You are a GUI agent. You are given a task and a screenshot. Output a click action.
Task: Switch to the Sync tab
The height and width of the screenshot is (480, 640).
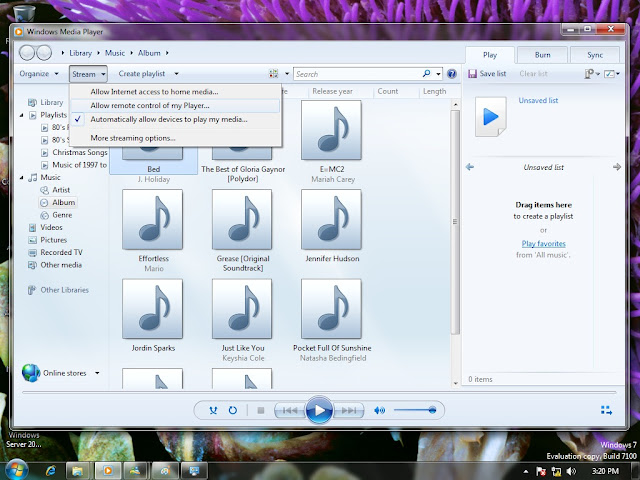point(595,55)
